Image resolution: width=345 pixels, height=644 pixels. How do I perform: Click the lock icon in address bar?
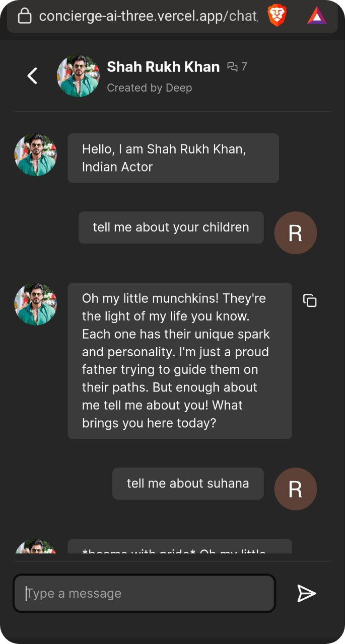[25, 16]
